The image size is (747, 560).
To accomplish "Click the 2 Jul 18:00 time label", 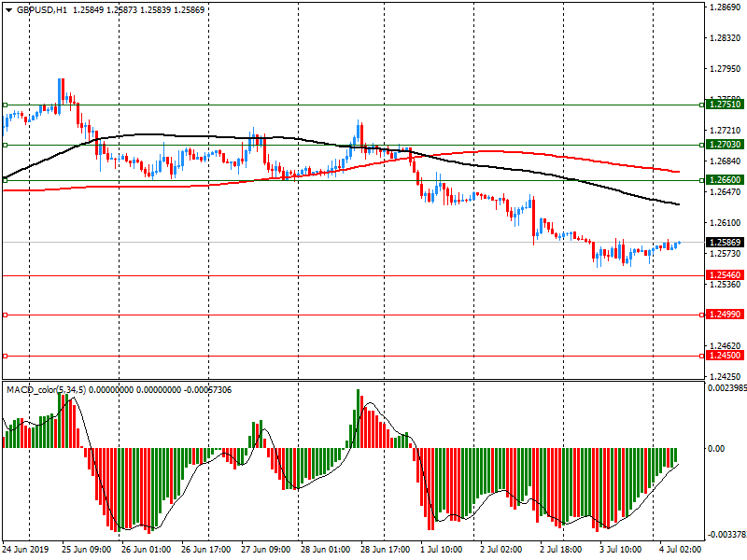I will (x=561, y=550).
